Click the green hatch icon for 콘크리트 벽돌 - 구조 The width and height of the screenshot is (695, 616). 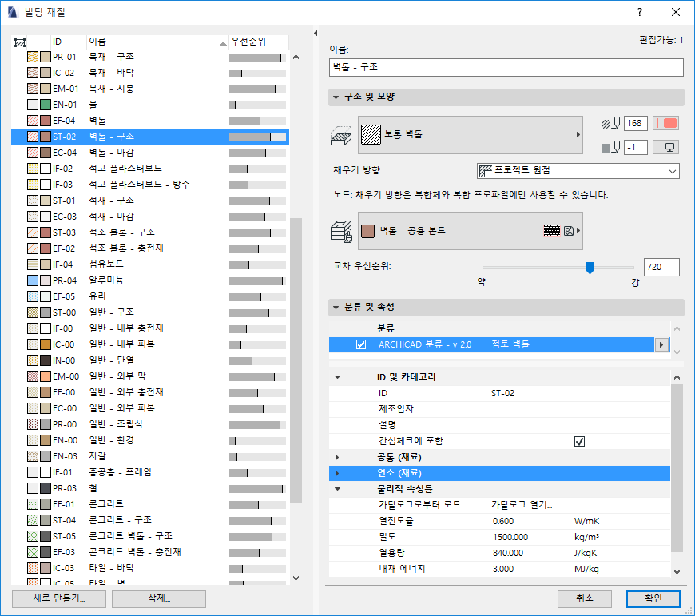(33, 536)
